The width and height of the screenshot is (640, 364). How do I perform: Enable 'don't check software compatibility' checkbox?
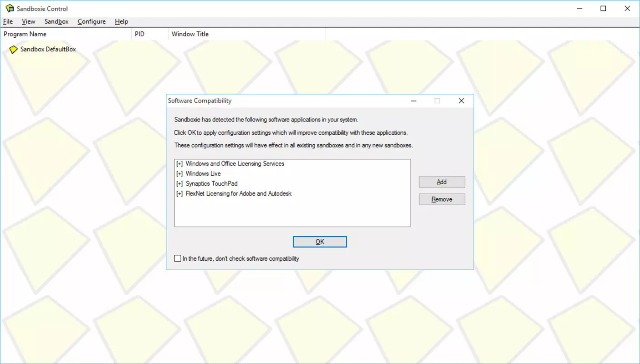click(178, 258)
